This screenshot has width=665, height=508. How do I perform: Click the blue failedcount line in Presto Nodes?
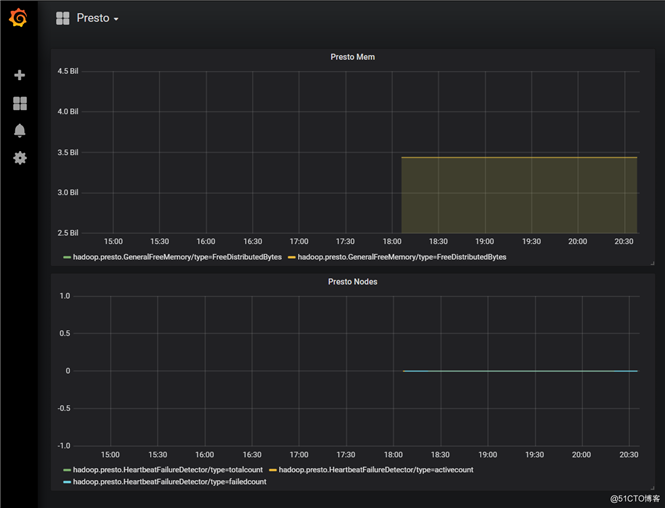pyautogui.click(x=520, y=371)
